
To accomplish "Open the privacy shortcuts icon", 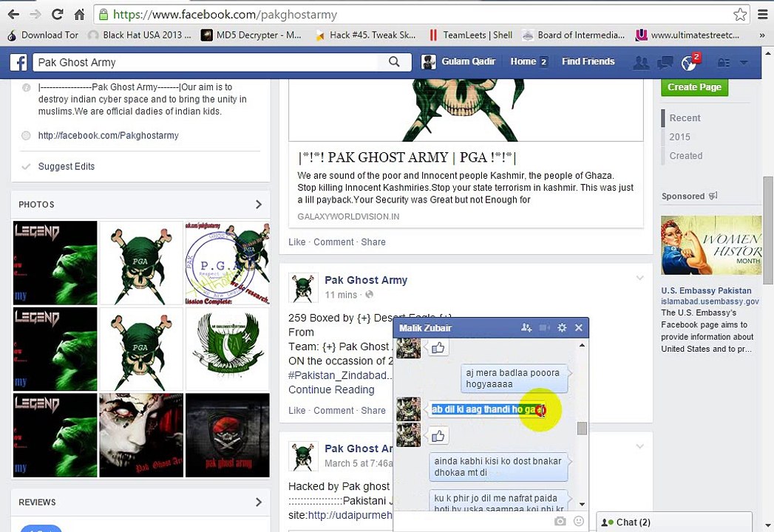I will coord(724,63).
